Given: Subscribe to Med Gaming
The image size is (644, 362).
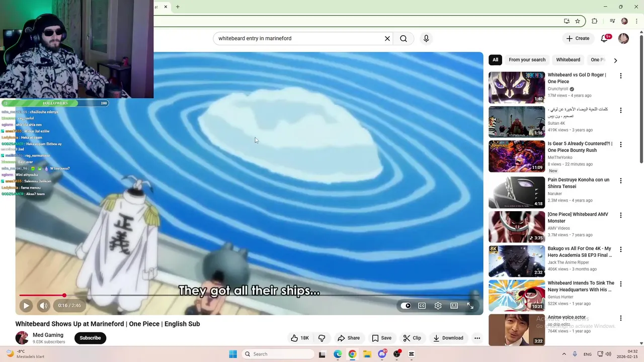Looking at the screenshot, I should (x=90, y=338).
